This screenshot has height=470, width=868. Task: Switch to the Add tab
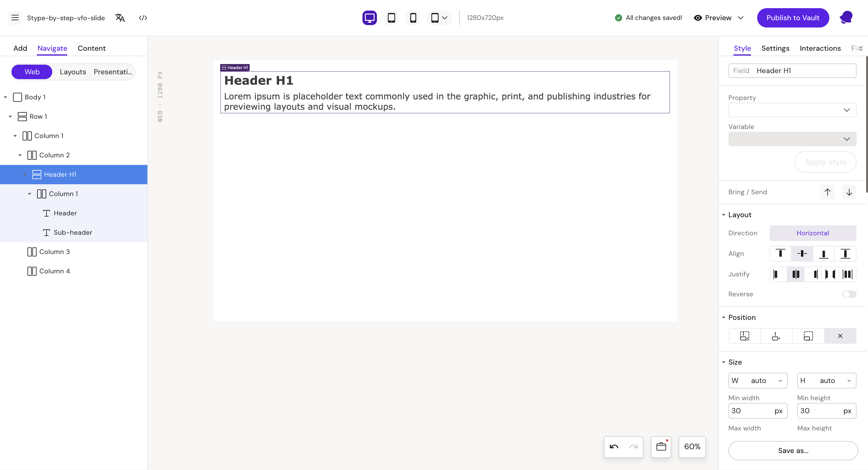[20, 48]
